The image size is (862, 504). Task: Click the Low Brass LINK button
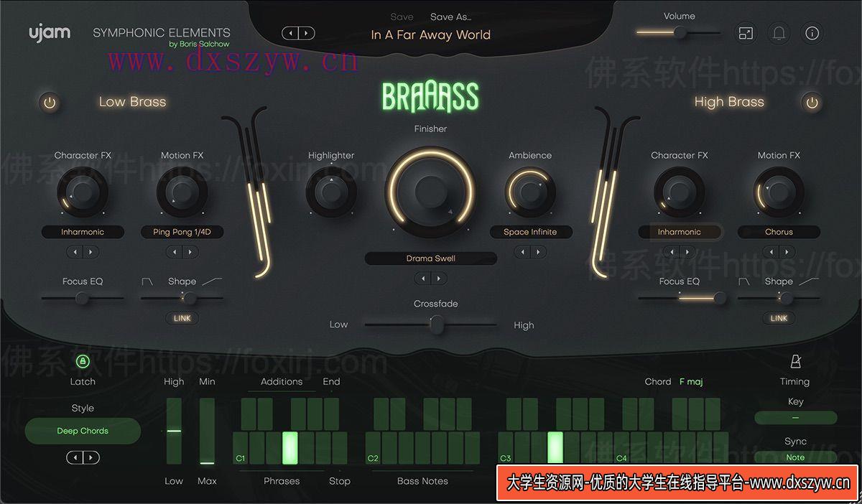tap(182, 318)
